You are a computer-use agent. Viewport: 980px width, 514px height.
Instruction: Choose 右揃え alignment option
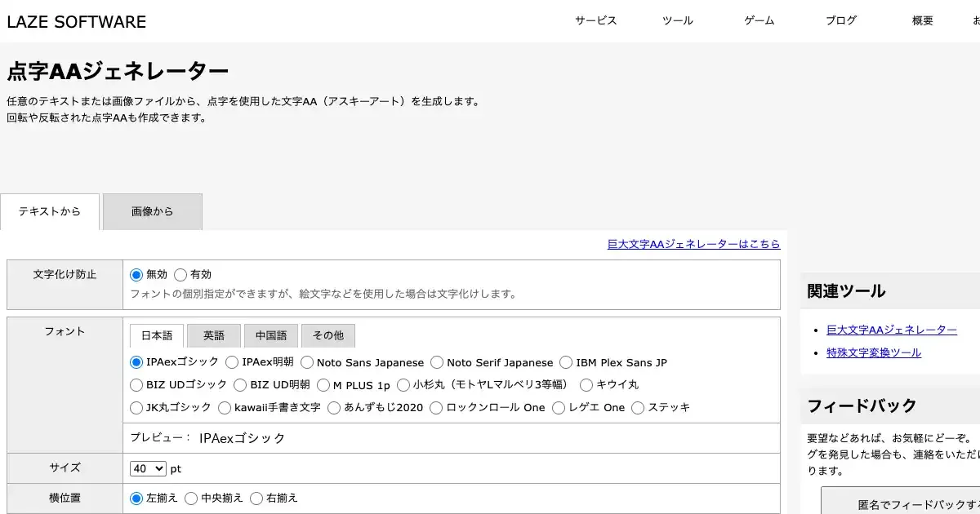(x=256, y=498)
